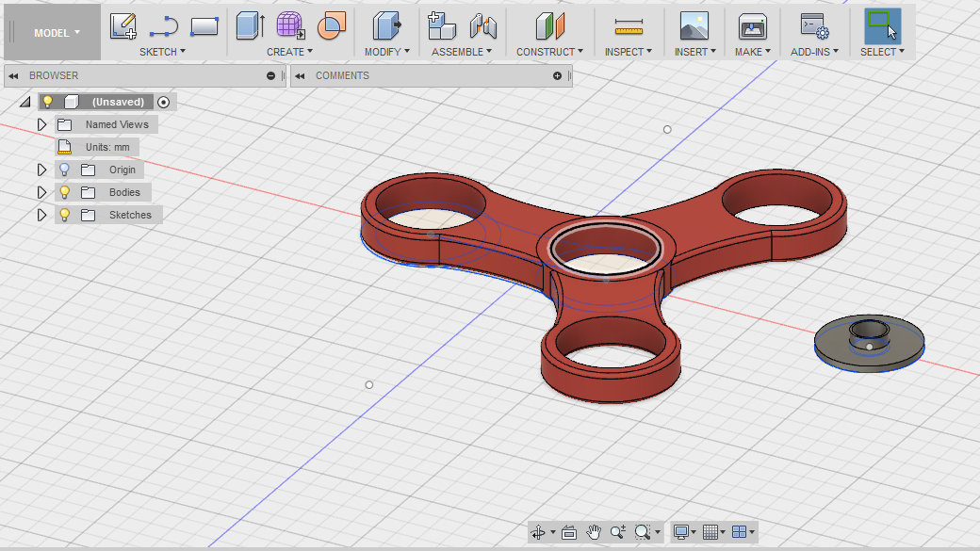The width and height of the screenshot is (980, 551).
Task: Click the Bodies folder label
Action: pos(124,192)
